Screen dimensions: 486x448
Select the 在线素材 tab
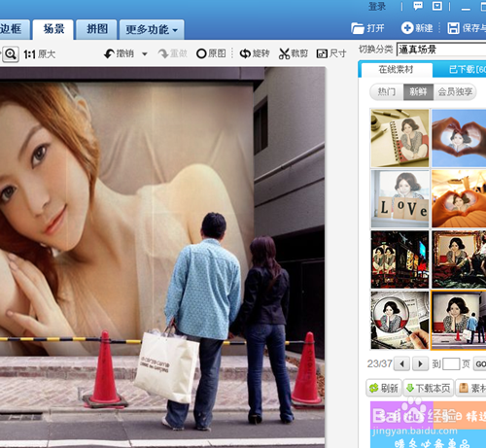[396, 69]
